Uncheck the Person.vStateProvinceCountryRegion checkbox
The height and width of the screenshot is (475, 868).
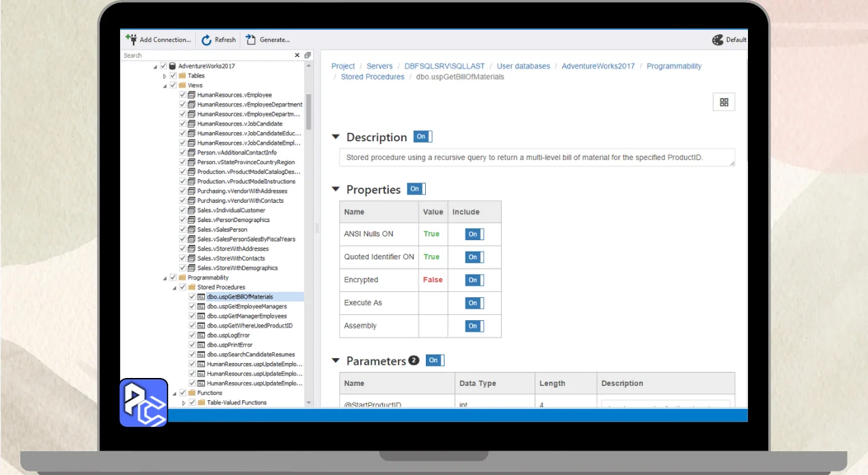[x=182, y=162]
